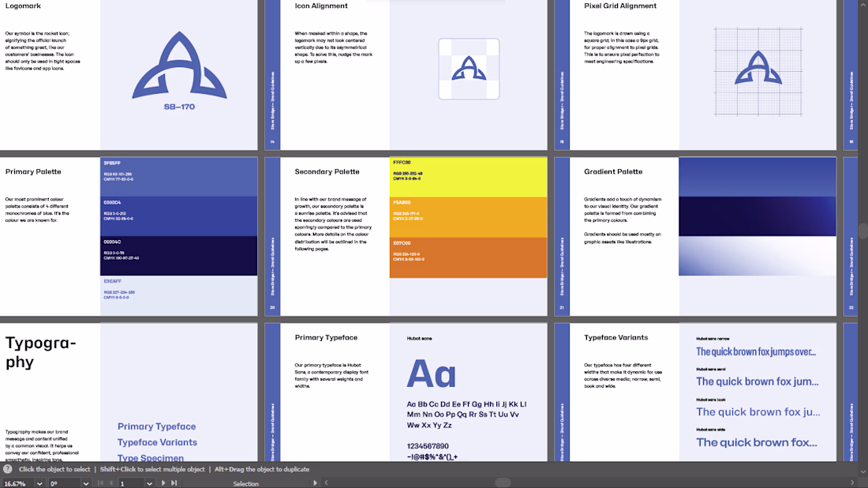Open the status bar options arrow after Selection
This screenshot has height=488, width=868.
tap(315, 483)
